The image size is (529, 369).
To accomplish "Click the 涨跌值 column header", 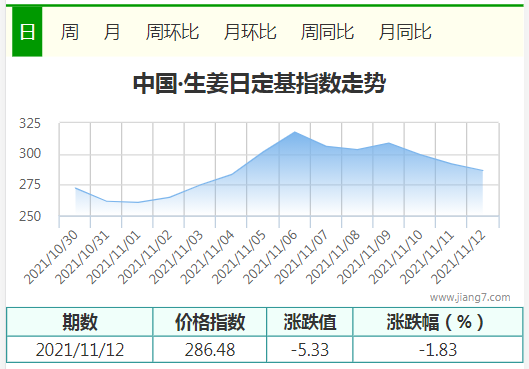I will (310, 322).
